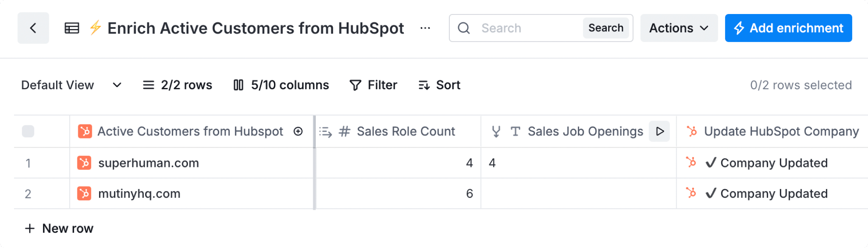Image resolution: width=868 pixels, height=248 pixels.
Task: Run the Sales Job Openings column play button
Action: coord(660,132)
